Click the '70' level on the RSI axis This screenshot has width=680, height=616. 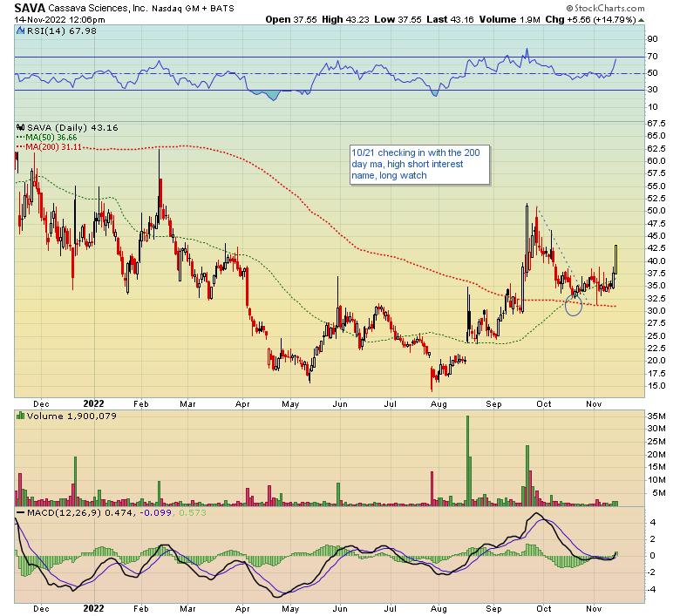652,56
